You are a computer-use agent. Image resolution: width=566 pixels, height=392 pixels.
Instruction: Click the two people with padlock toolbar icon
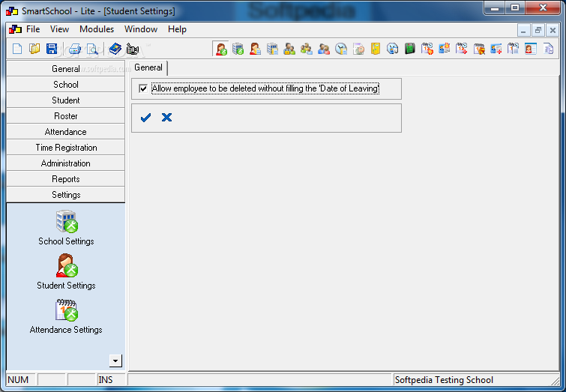coord(289,49)
